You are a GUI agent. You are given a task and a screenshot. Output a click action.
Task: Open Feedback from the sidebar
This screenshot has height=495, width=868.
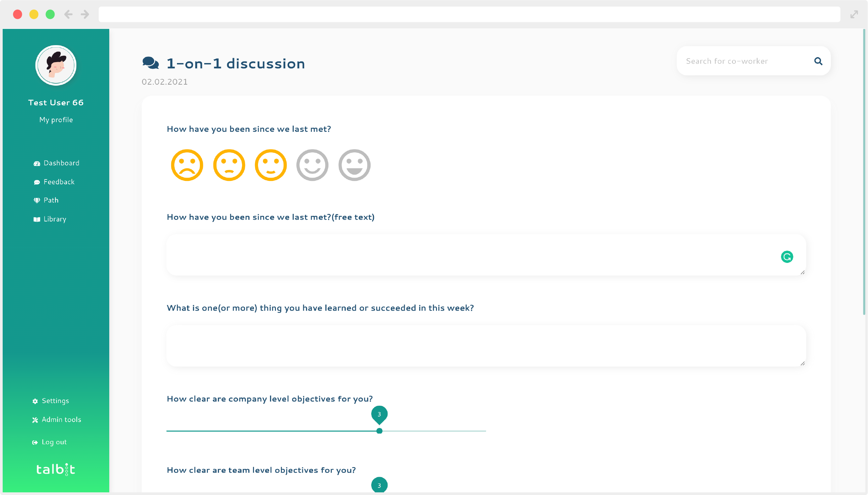tap(59, 182)
